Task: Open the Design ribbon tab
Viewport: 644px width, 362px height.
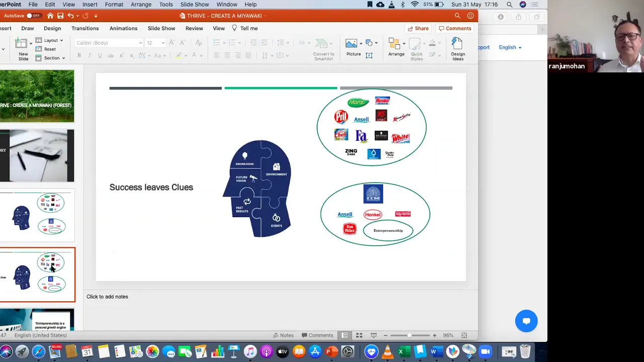Action: [52, 29]
